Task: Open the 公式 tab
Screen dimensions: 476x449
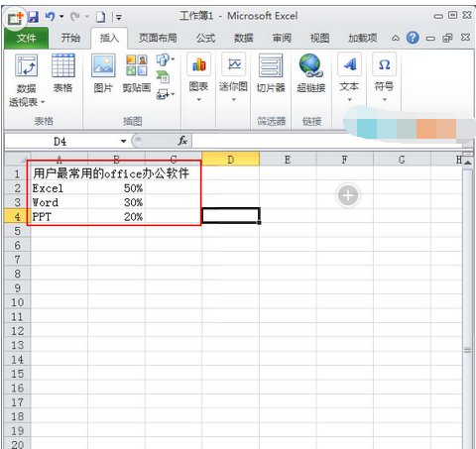Action: (x=205, y=38)
